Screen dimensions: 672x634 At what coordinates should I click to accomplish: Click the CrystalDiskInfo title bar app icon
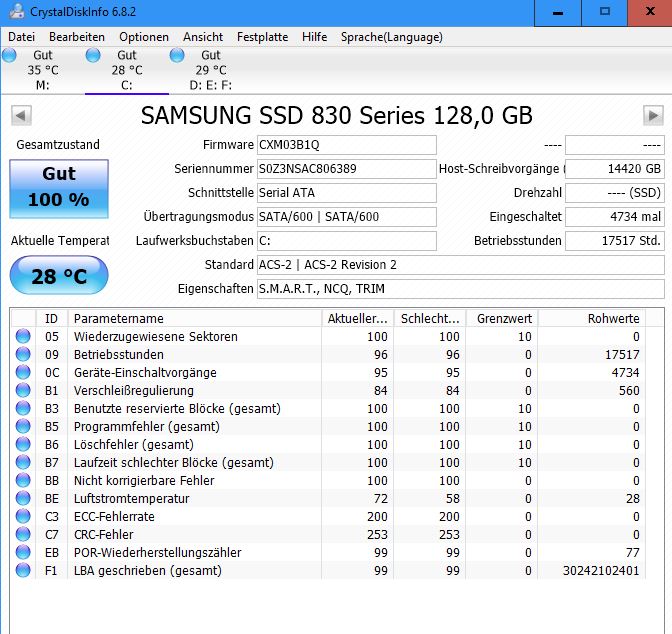coord(17,11)
